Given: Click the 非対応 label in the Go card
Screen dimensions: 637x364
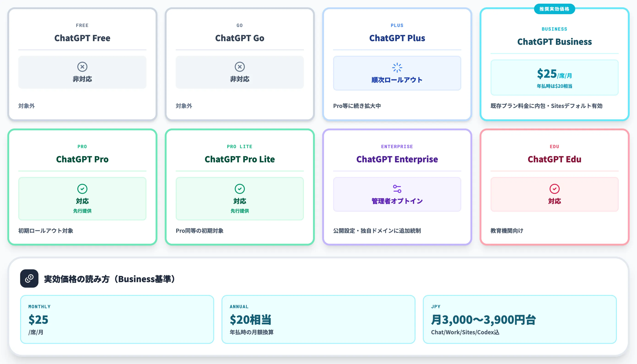Looking at the screenshot, I should point(240,79).
